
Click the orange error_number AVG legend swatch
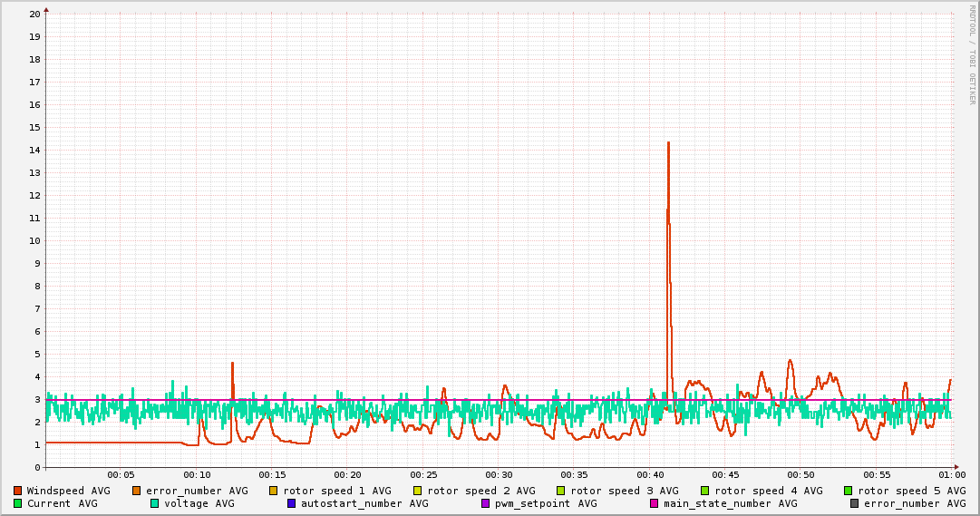[137, 491]
